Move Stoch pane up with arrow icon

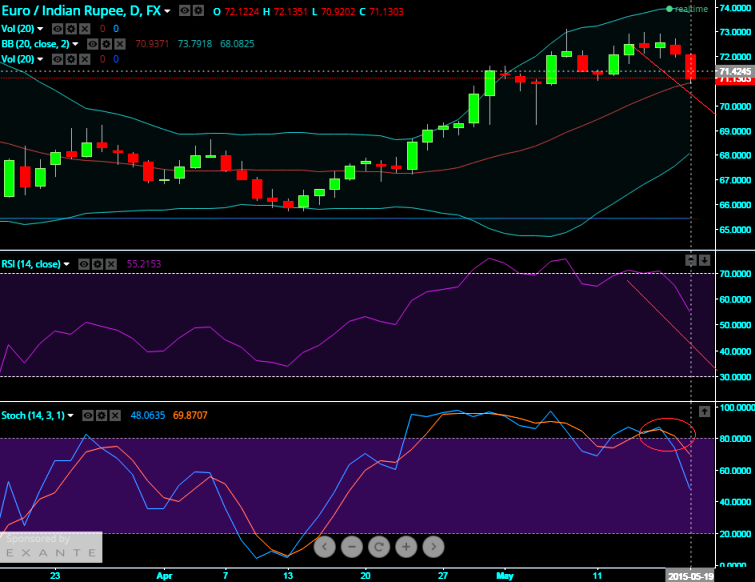coord(704,412)
